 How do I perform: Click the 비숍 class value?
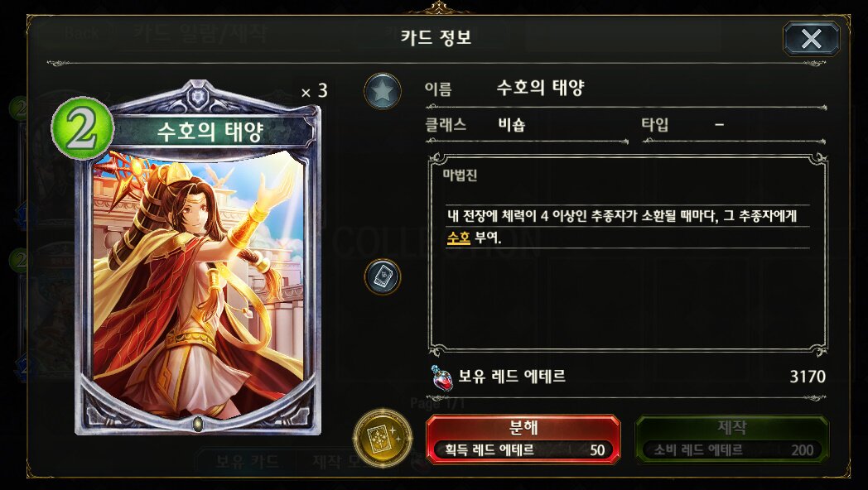click(x=512, y=124)
